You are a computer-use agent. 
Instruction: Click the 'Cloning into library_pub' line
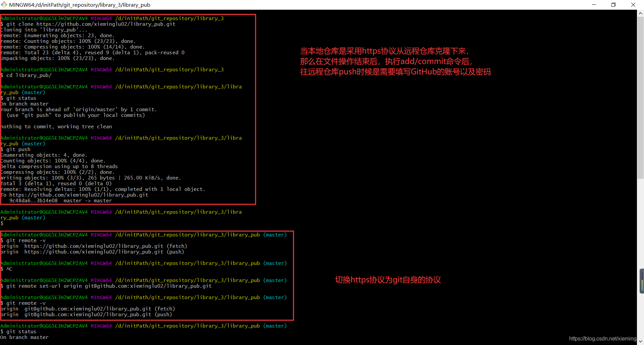[x=44, y=30]
